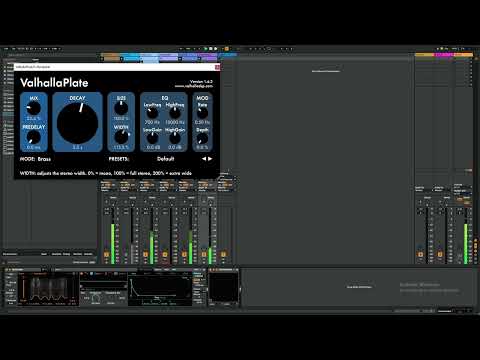Click the master track green level meter
480x360 pixels.
pos(466,243)
